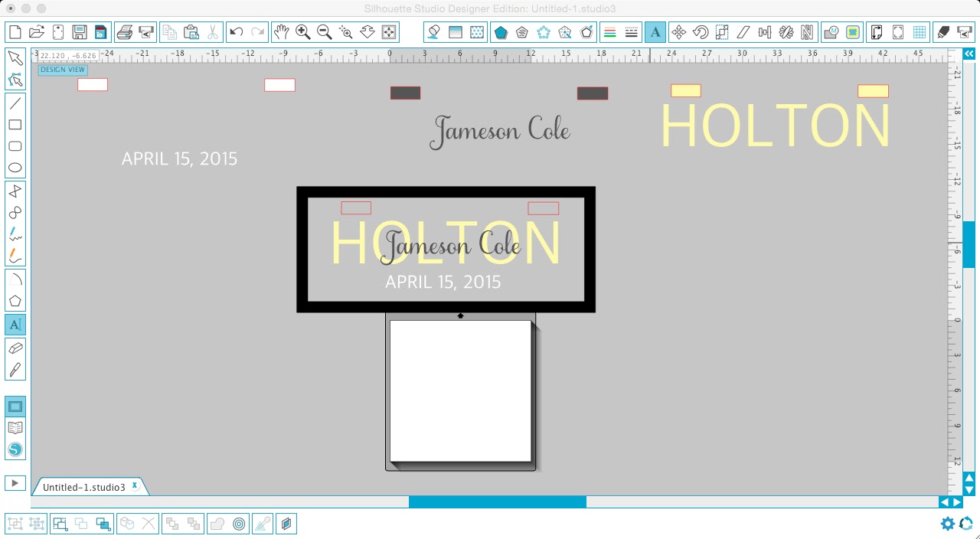Image resolution: width=980 pixels, height=539 pixels.
Task: Open the Send to Silhouette panel
Action: [x=962, y=32]
